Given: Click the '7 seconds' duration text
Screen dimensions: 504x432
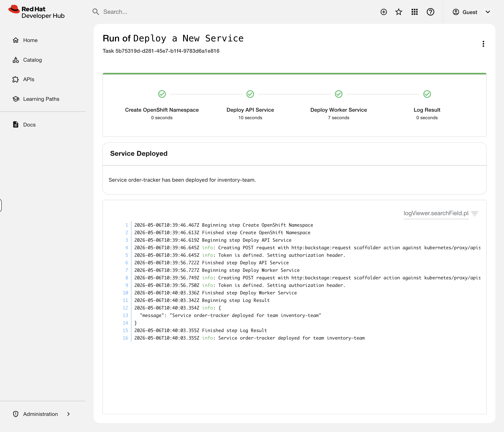Looking at the screenshot, I should (339, 118).
